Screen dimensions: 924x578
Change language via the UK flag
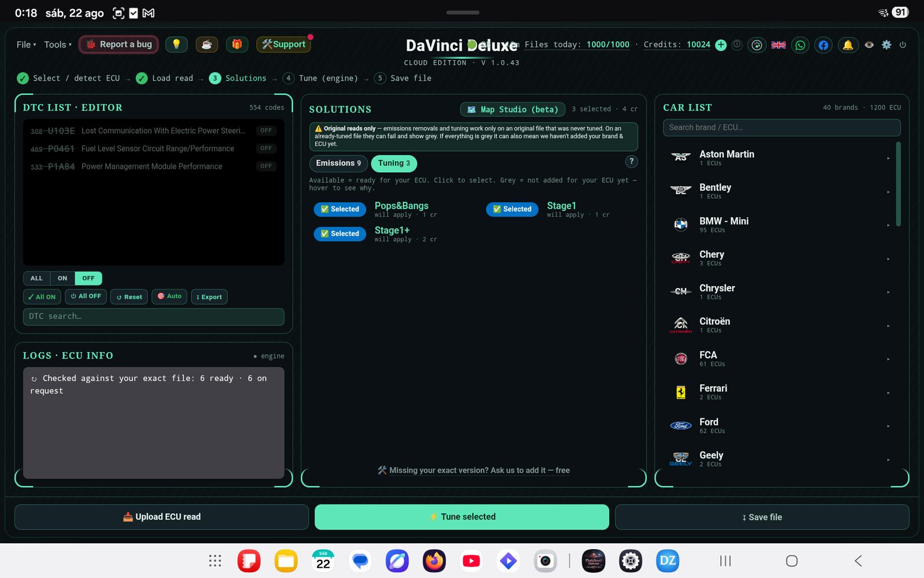pos(778,45)
